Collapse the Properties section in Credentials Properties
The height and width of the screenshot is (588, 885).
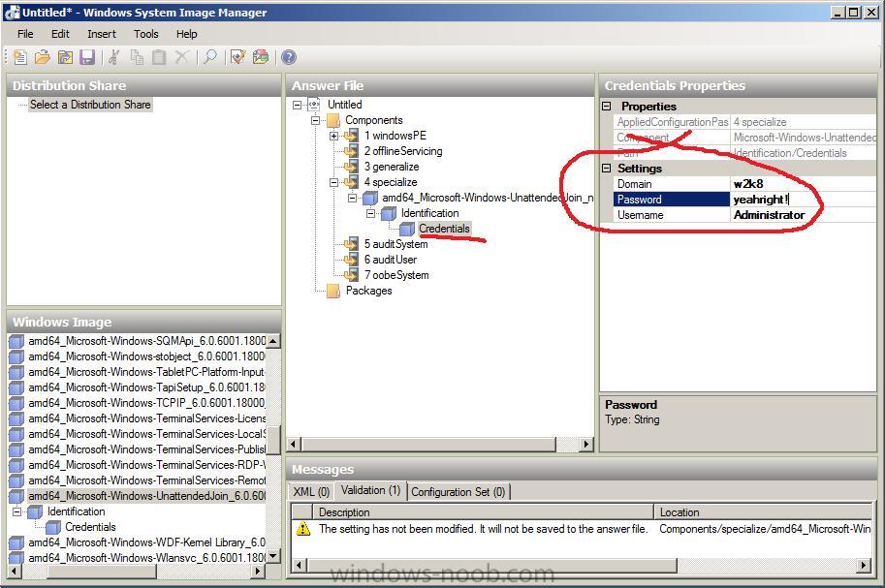[607, 107]
